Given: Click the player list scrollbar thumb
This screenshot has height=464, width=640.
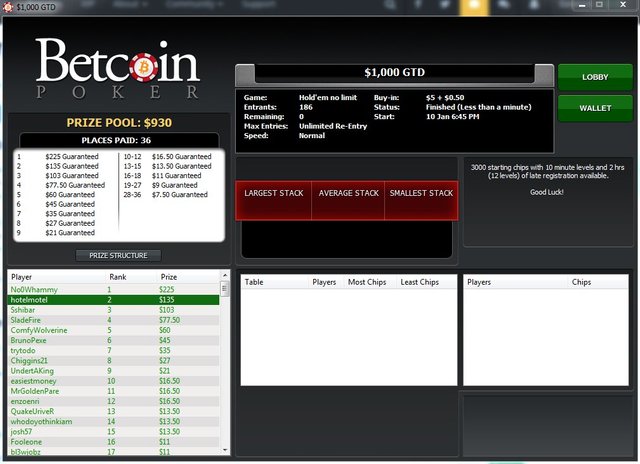Looking at the screenshot, I should 225,289.
